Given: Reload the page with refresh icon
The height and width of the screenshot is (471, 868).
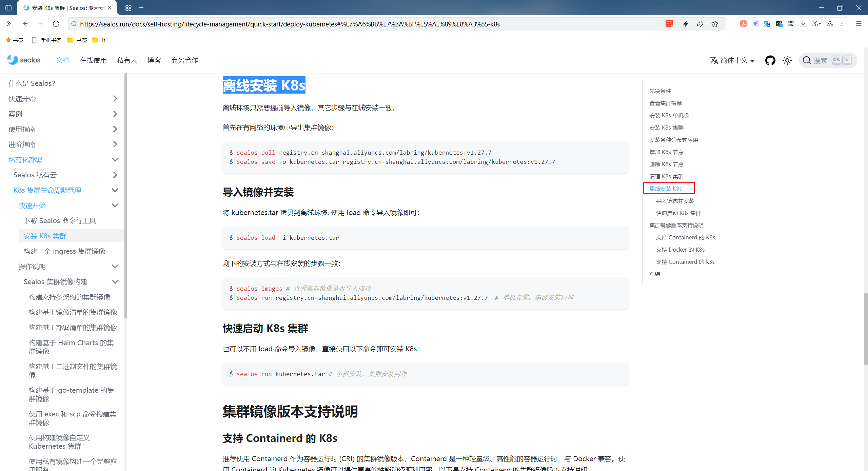Looking at the screenshot, I should tap(56, 24).
